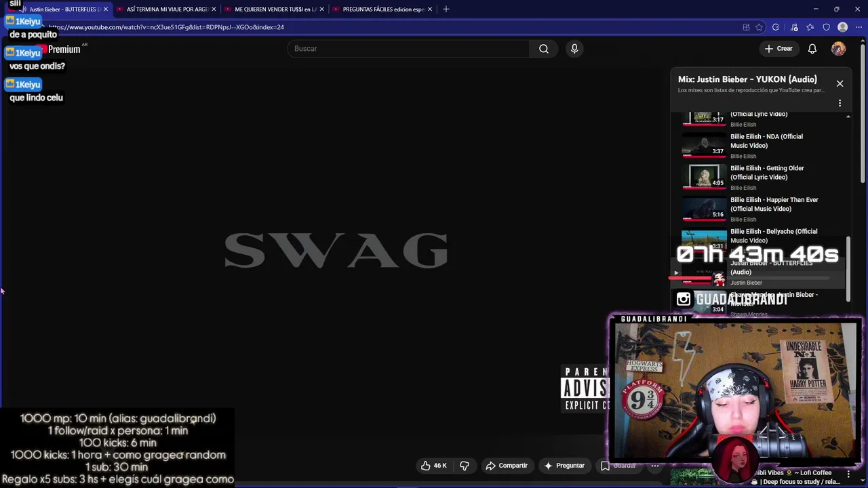Open YouTube notifications bell
The height and width of the screenshot is (488, 868).
[x=812, y=49]
